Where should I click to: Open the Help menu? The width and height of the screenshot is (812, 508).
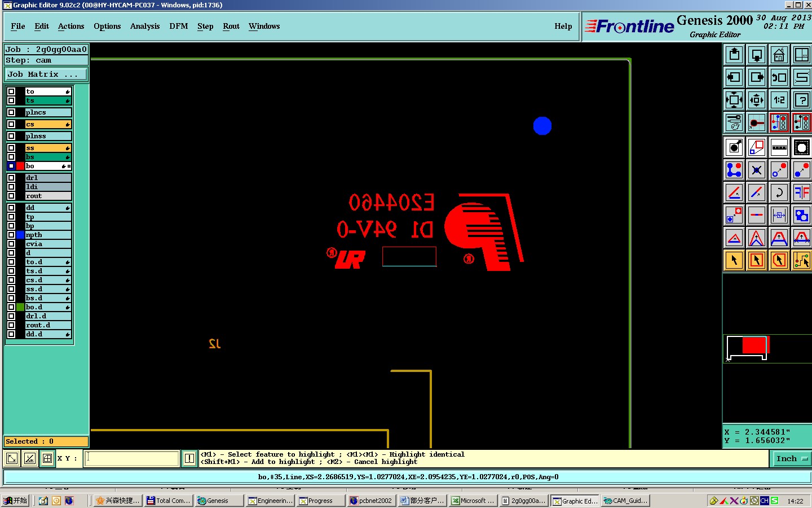563,26
